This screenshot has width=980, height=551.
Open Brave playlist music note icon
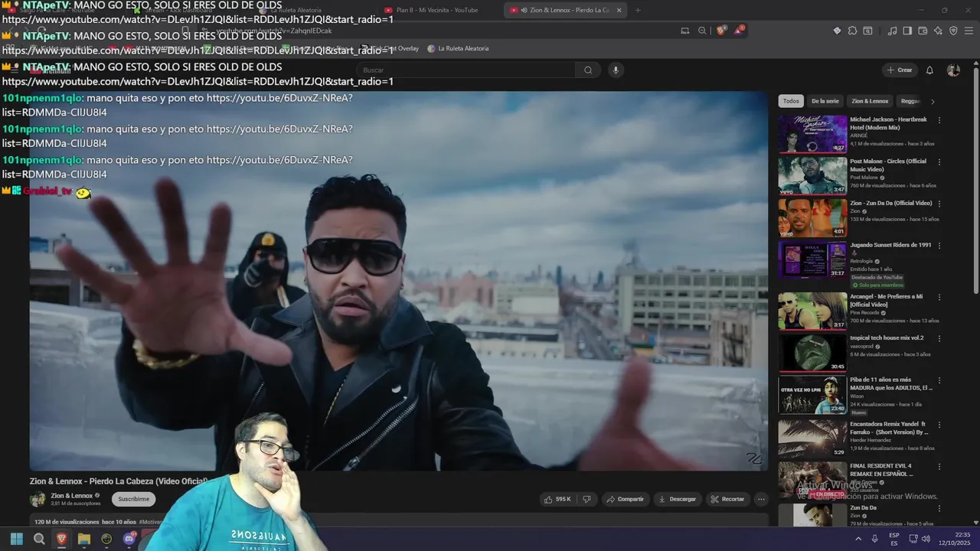point(892,31)
